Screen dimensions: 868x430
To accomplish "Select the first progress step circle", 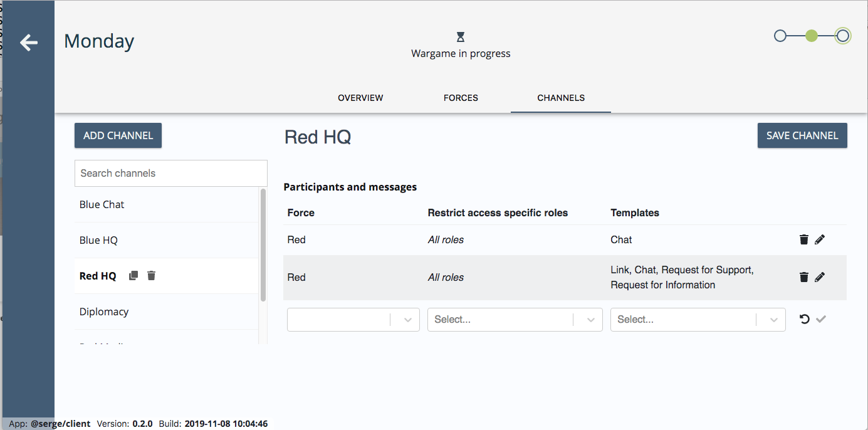I will tap(780, 36).
